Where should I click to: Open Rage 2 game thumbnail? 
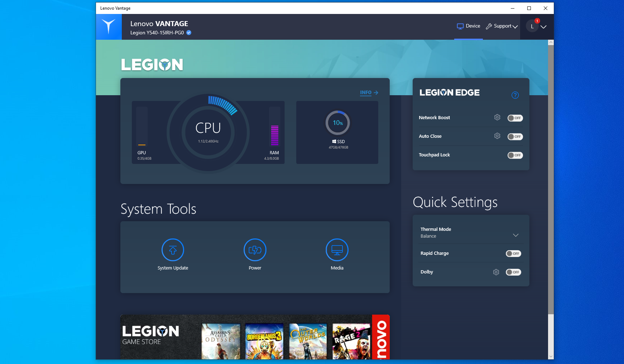351,341
